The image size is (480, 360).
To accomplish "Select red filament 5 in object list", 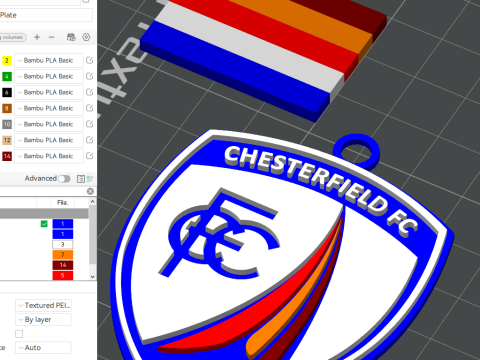I will click(x=63, y=275).
